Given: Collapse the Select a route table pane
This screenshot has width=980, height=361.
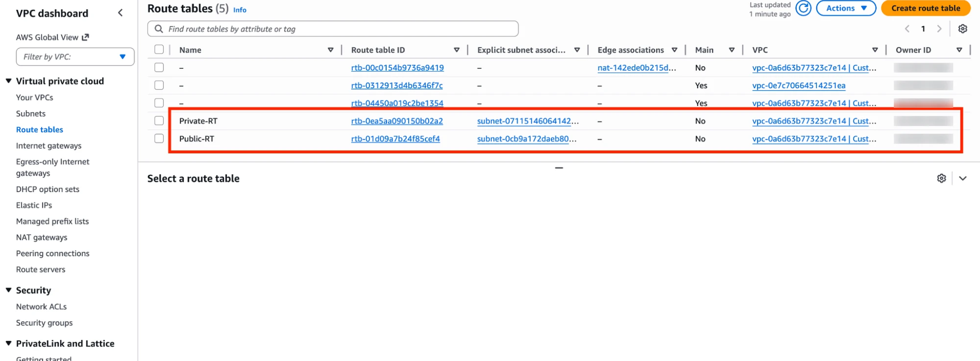Looking at the screenshot, I should (x=963, y=178).
